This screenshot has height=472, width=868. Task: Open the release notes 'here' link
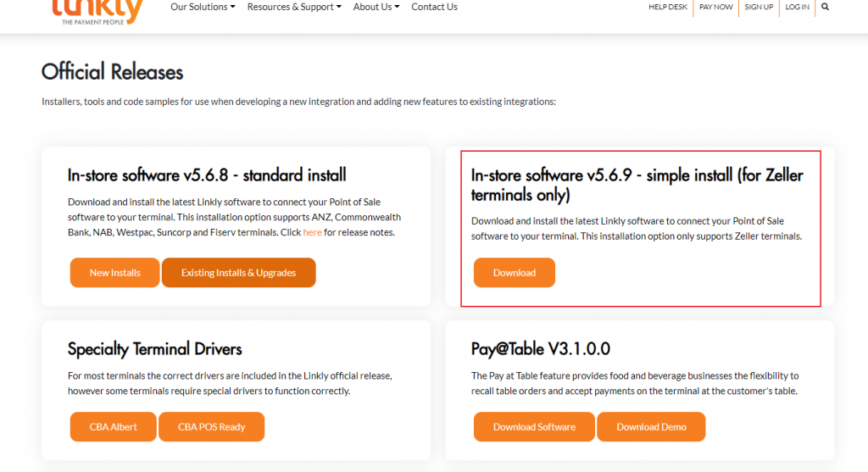pos(313,232)
